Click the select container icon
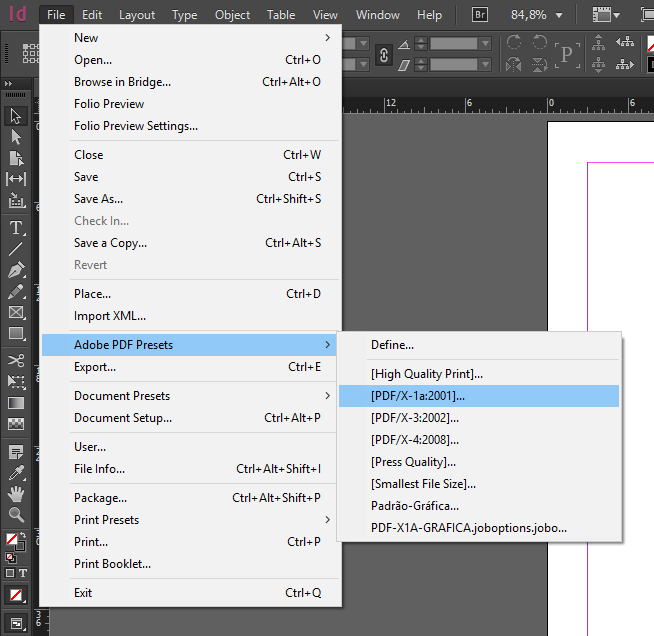The image size is (654, 636). pyautogui.click(x=599, y=42)
